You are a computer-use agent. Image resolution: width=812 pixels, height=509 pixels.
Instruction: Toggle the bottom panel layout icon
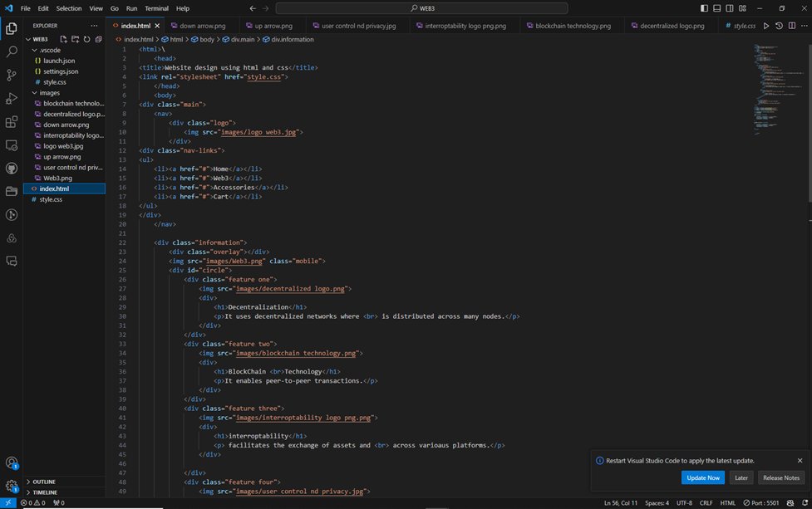point(716,8)
